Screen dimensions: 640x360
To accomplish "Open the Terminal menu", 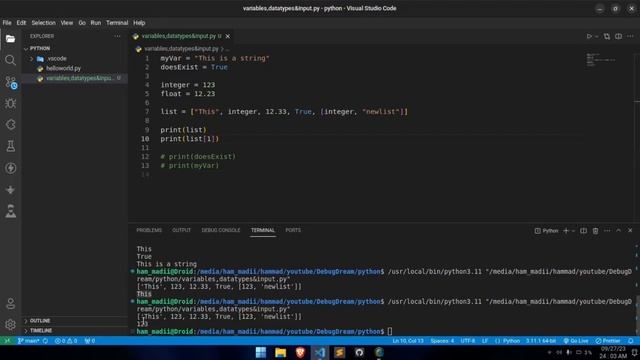I will (x=117, y=23).
